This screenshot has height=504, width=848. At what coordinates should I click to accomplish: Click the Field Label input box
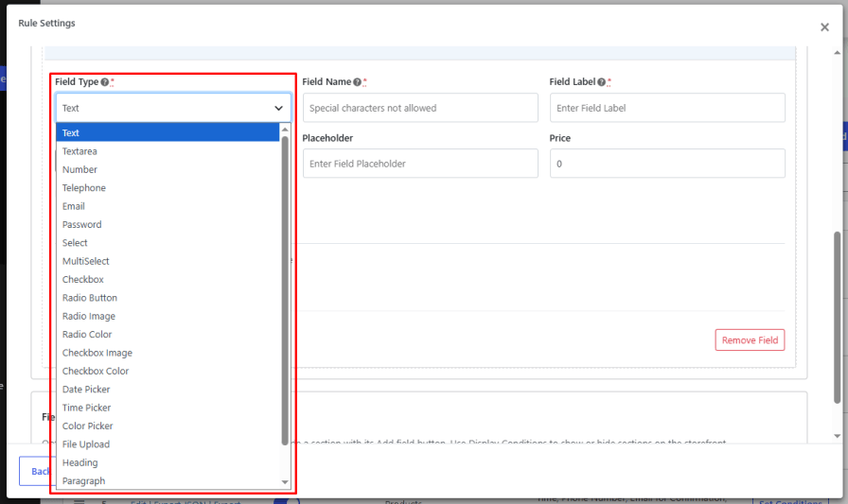point(667,108)
